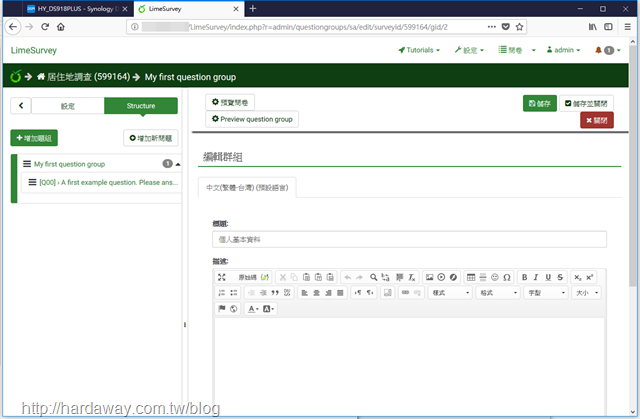Click the preview survey button
Viewport: 640px width, 419px height.
(x=230, y=102)
